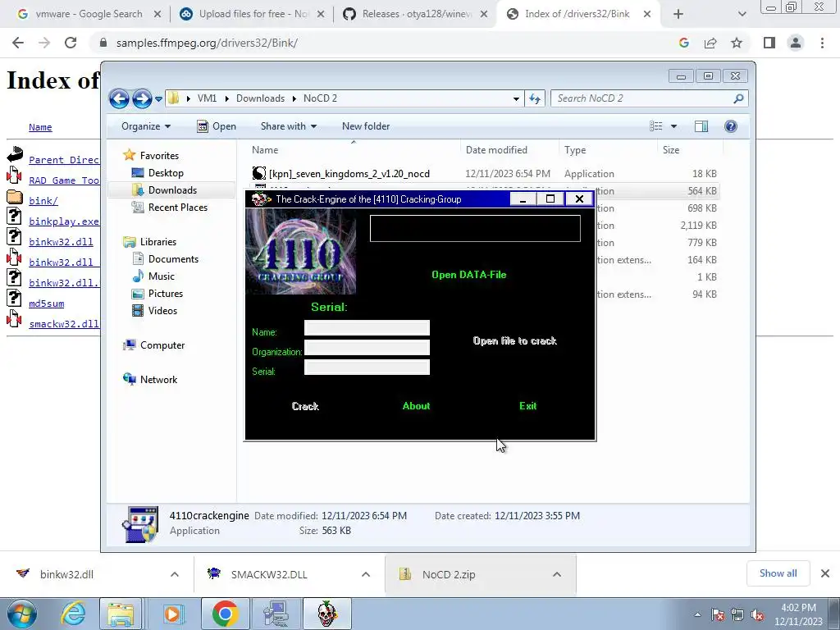Screen dimensions: 840x630
Task: Click the Forward arrow in Explorer window
Action: pos(142,98)
